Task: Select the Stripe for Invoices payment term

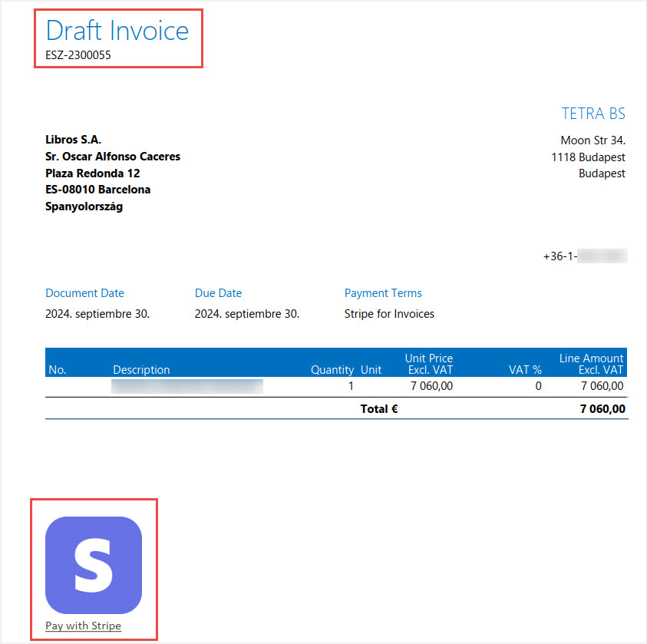Action: pyautogui.click(x=389, y=314)
